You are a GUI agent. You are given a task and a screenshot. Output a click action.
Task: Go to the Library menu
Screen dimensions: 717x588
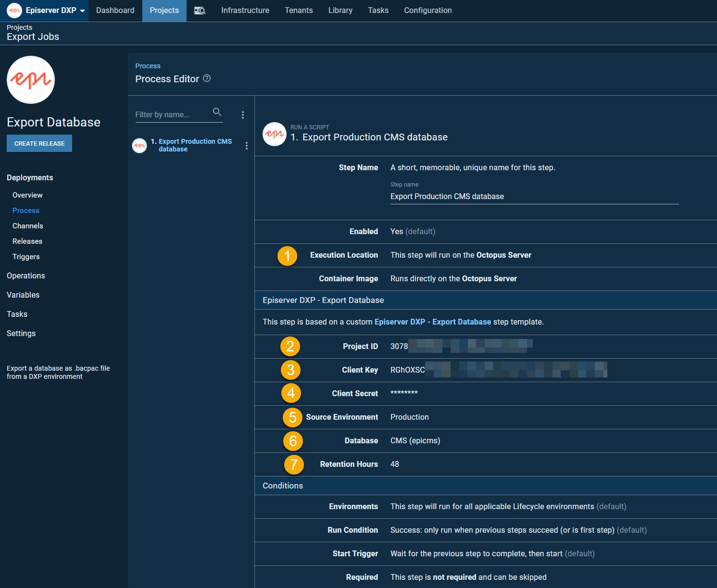point(340,11)
